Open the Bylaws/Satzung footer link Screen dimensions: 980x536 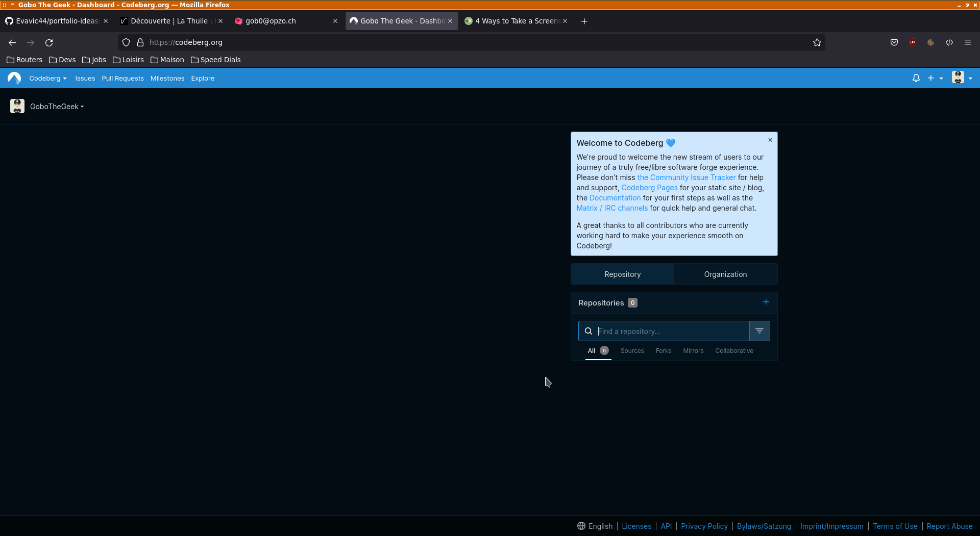point(764,526)
